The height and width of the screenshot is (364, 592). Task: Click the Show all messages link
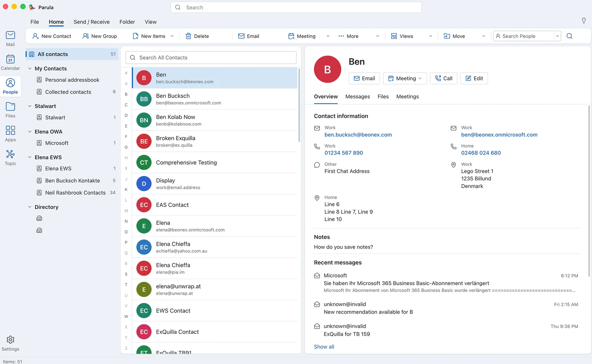point(324,347)
